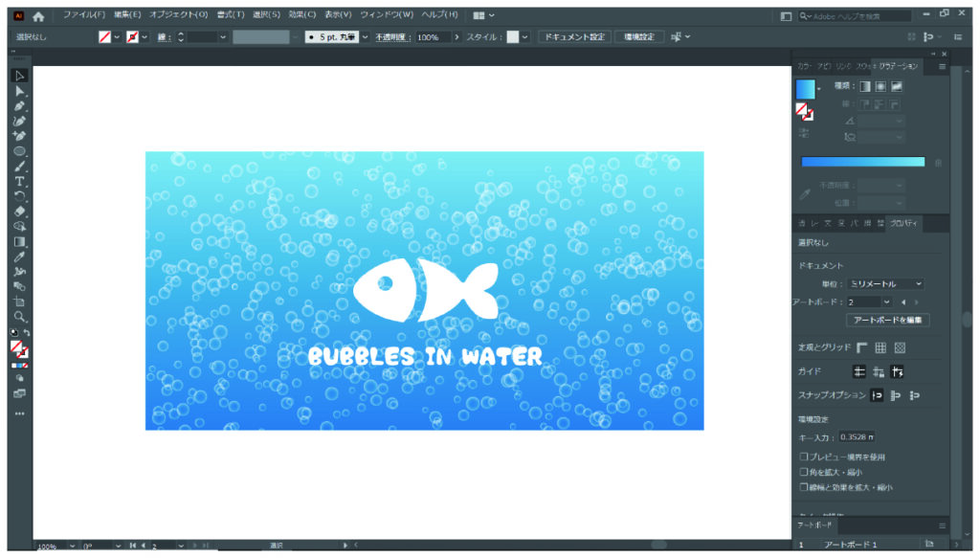Select the Eyedropper tool in toolbar

click(x=19, y=257)
